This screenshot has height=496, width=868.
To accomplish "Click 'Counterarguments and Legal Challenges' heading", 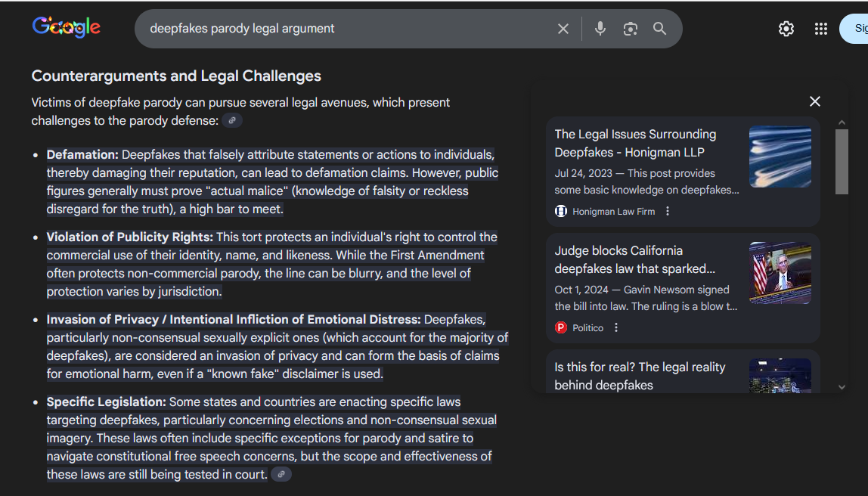I will click(x=176, y=76).
